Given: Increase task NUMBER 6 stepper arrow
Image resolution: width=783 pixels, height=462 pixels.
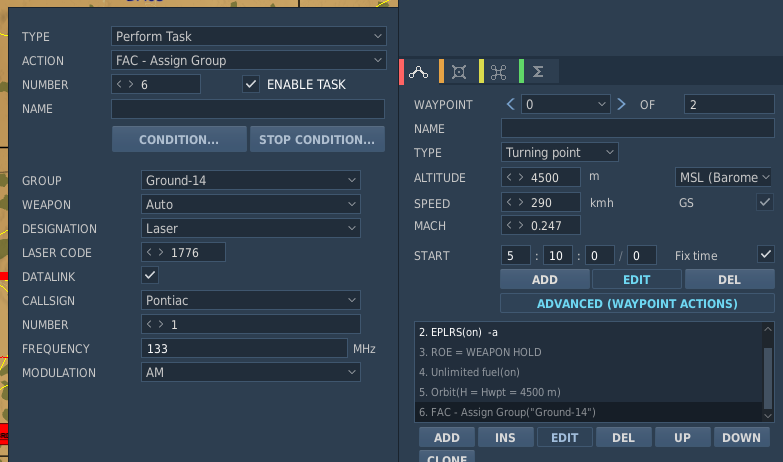Looking at the screenshot, I should [x=131, y=84].
